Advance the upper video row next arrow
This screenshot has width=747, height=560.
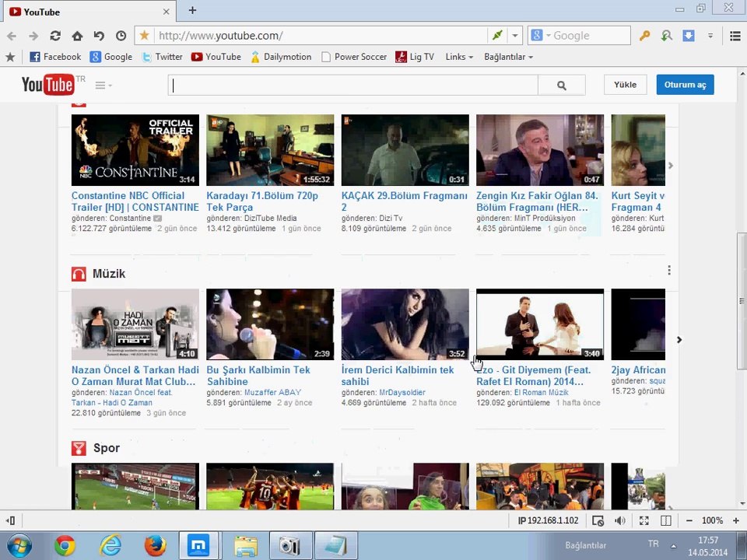click(671, 165)
